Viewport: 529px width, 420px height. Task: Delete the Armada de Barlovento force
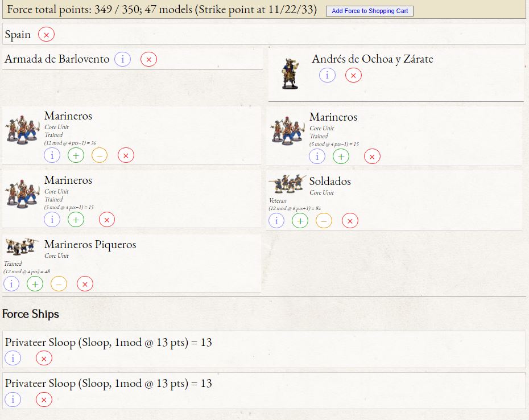click(148, 59)
